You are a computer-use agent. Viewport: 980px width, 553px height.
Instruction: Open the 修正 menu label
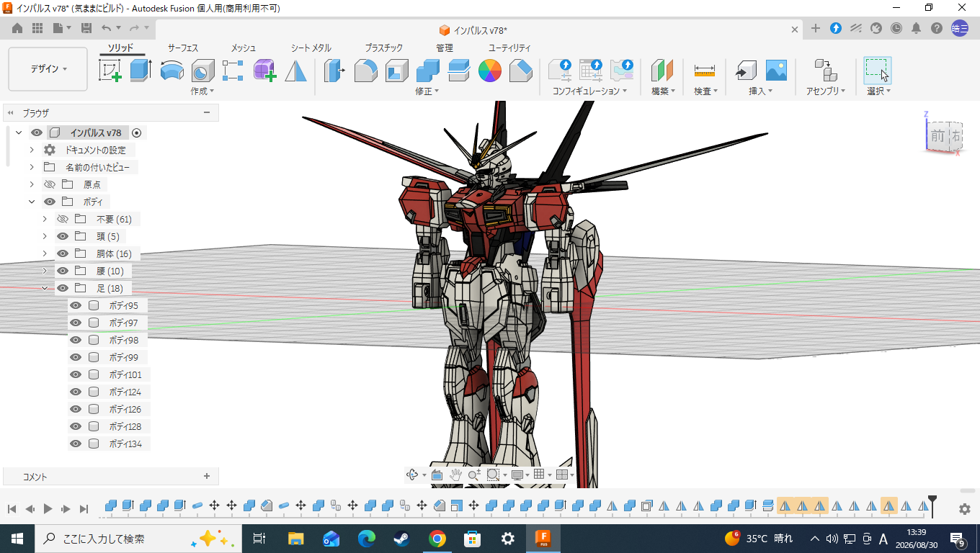click(427, 91)
